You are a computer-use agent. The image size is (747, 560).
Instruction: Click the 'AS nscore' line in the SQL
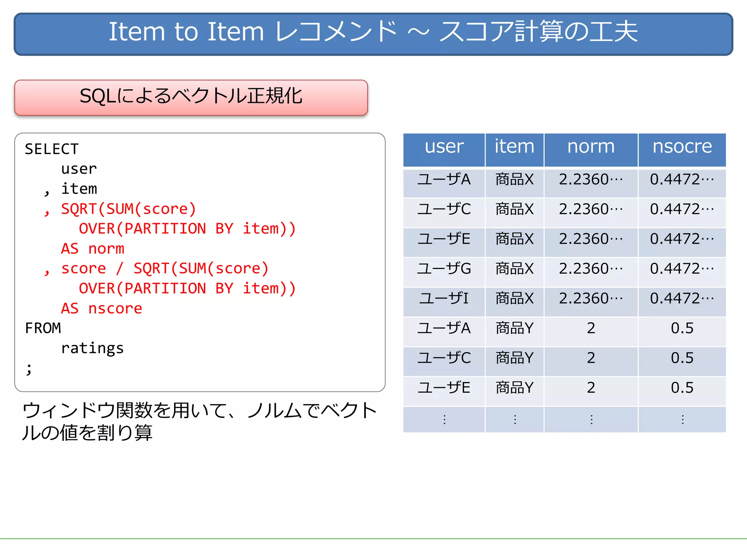pos(101,308)
